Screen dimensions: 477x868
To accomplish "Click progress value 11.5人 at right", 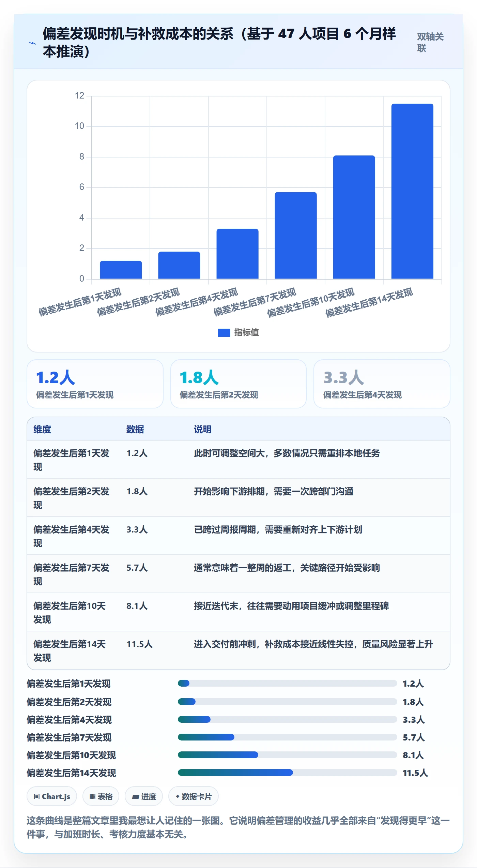I will coord(415,773).
